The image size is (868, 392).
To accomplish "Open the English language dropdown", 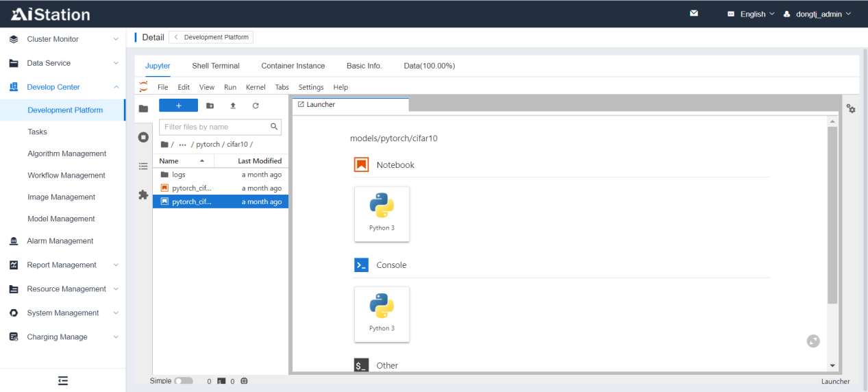I will click(x=751, y=14).
